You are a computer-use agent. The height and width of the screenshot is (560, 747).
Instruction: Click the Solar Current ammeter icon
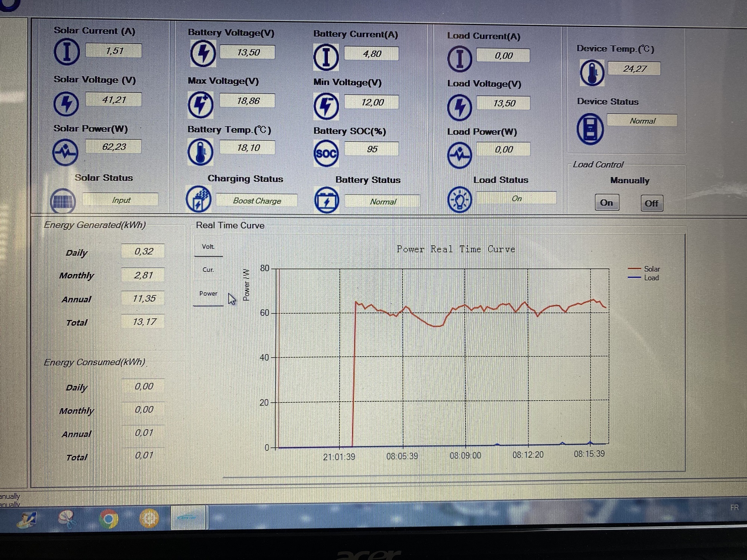pos(66,52)
